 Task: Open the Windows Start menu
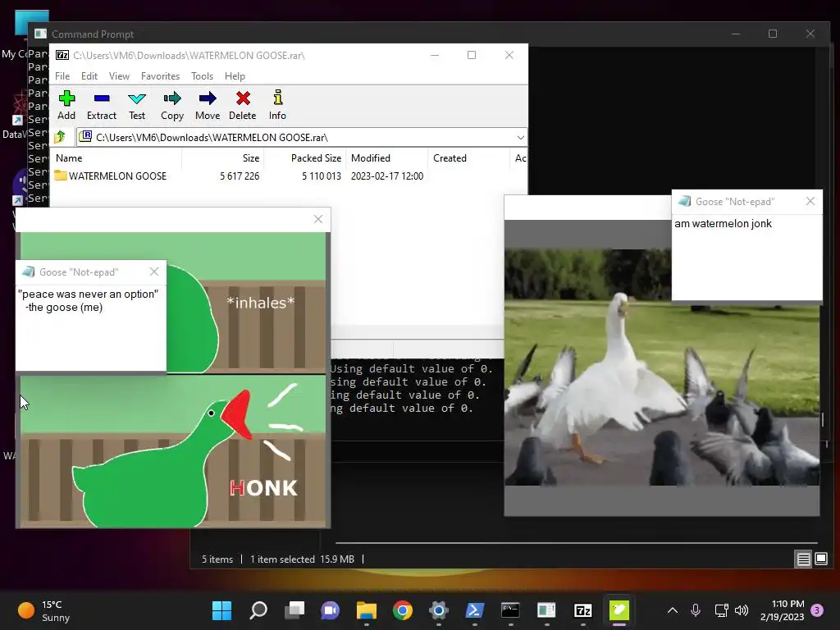[221, 610]
